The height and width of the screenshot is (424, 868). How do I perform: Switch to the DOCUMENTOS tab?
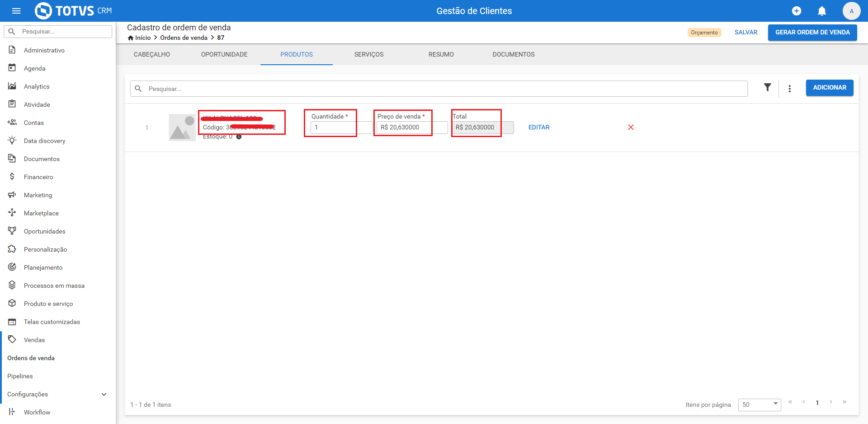[514, 54]
